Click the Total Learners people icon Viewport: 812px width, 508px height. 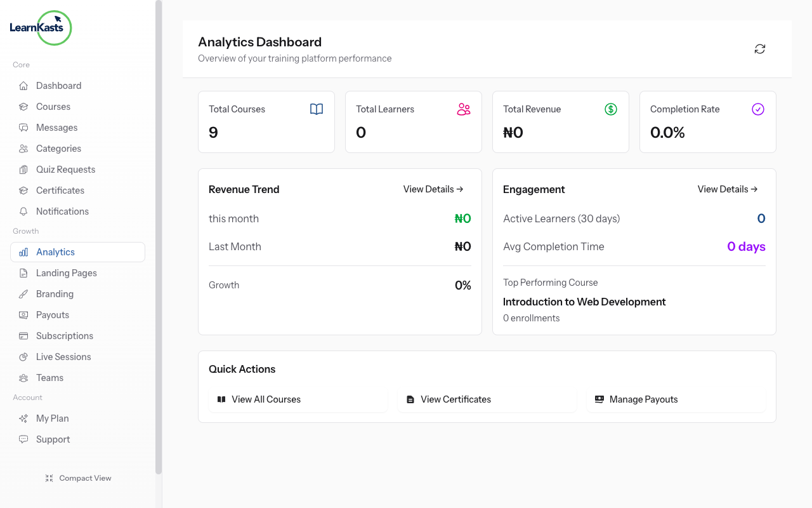(x=464, y=109)
